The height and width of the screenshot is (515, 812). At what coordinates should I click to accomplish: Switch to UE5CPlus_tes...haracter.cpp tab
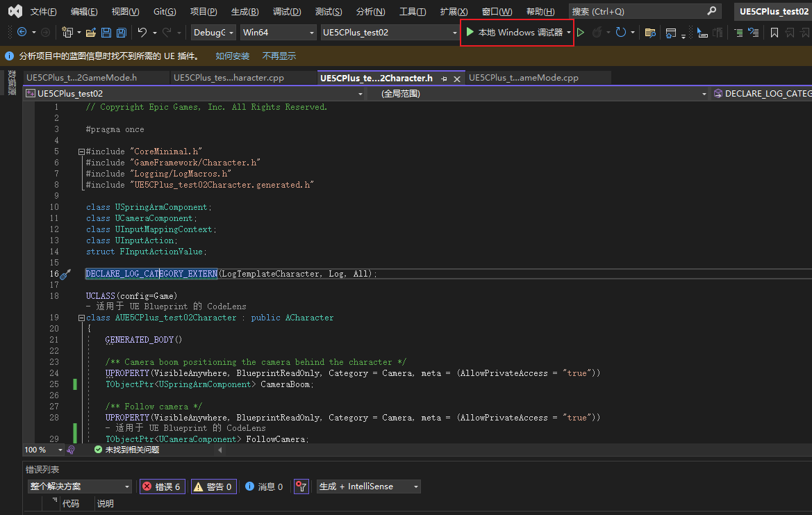click(x=229, y=78)
